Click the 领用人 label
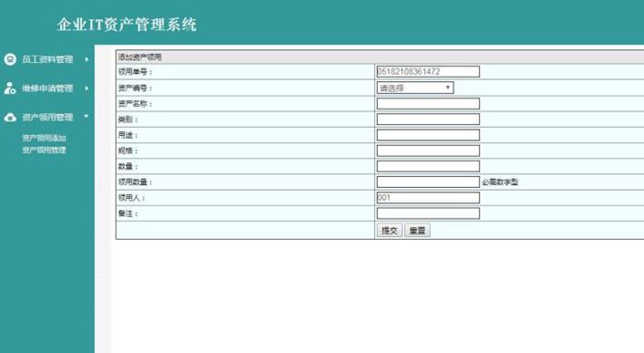The image size is (644, 353). 131,198
